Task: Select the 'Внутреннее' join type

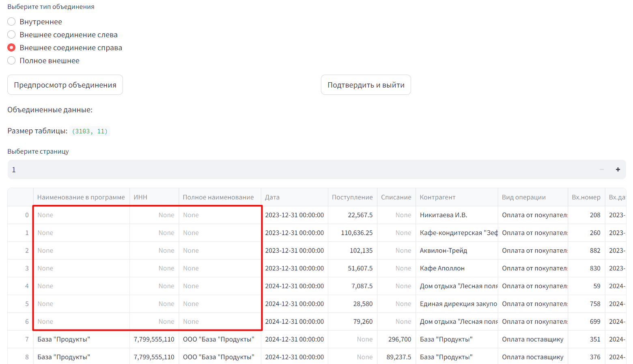Action: (x=11, y=22)
